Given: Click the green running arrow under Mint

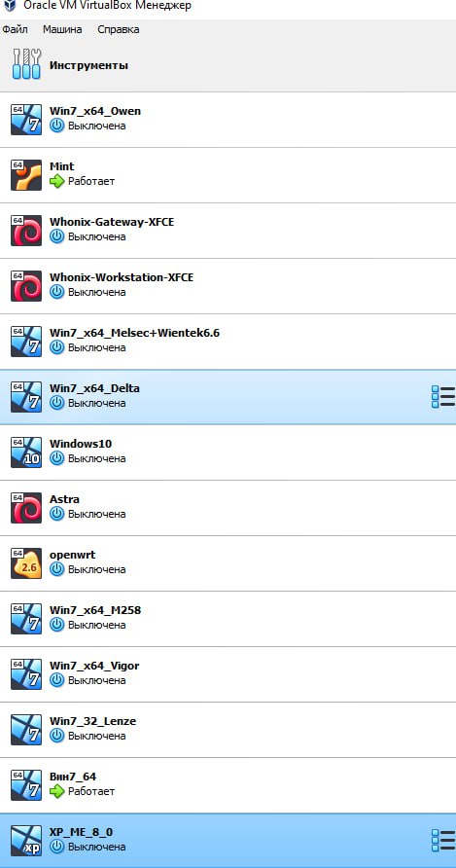Looking at the screenshot, I should 57,181.
